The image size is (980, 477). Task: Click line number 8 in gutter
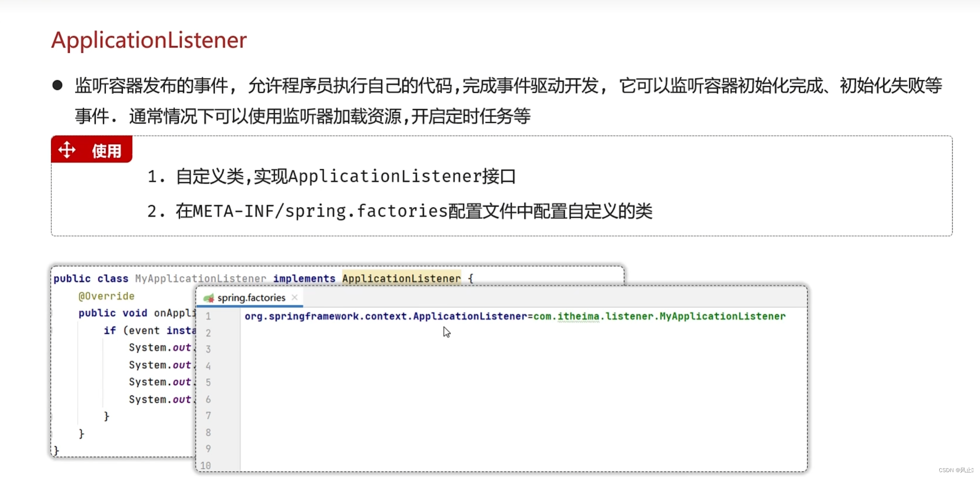tap(208, 432)
